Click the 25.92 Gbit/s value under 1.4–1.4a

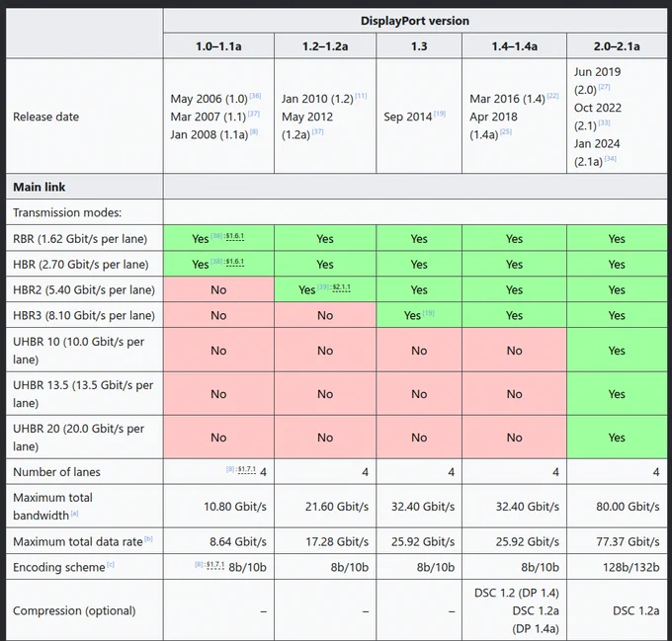click(x=527, y=541)
